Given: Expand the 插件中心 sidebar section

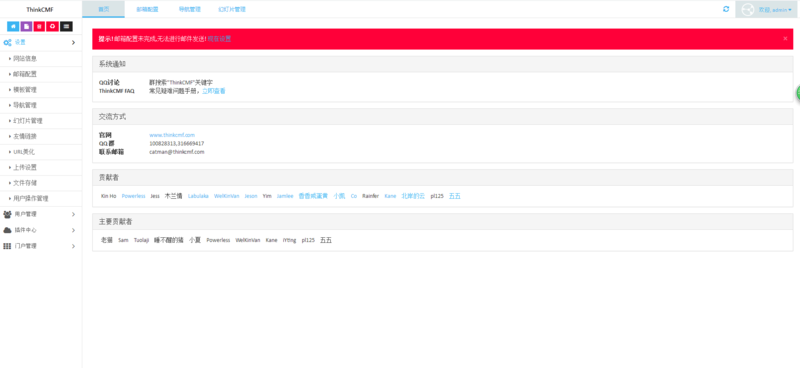Looking at the screenshot, I should coord(41,230).
